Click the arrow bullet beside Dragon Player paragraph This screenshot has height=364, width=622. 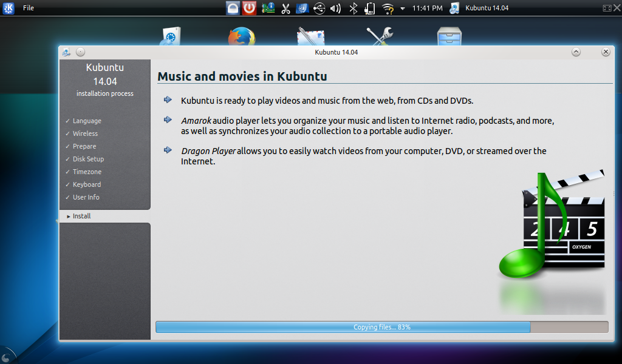pyautogui.click(x=168, y=150)
